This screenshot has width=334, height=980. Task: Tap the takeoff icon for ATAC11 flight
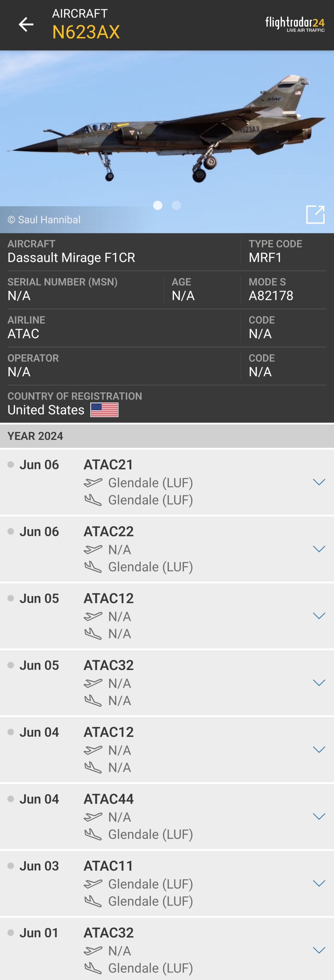tap(93, 884)
